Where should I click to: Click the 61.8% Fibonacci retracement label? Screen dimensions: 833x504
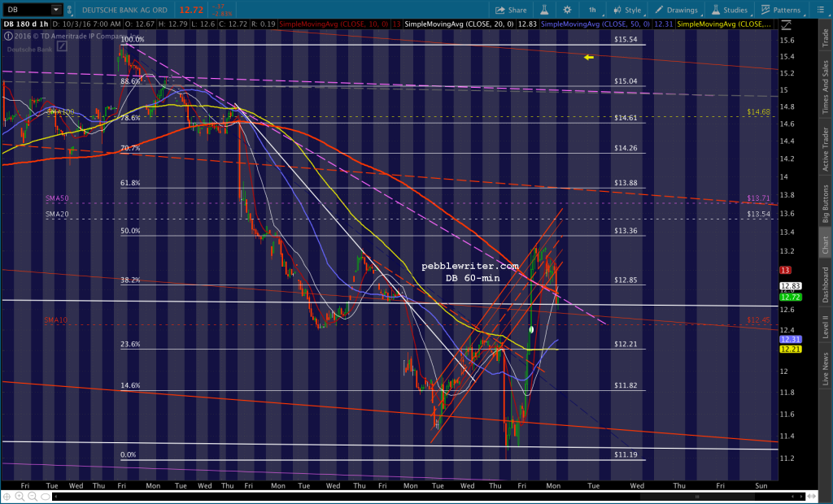(130, 183)
